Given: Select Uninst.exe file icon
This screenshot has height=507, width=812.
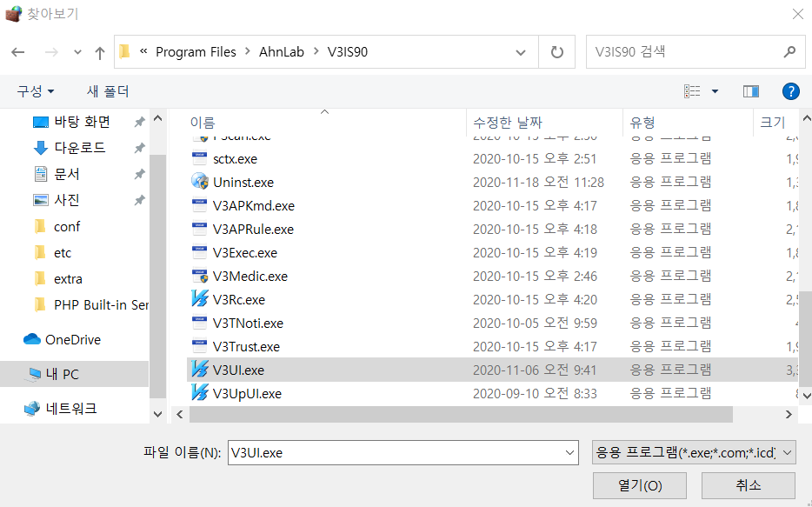Looking at the screenshot, I should [199, 182].
